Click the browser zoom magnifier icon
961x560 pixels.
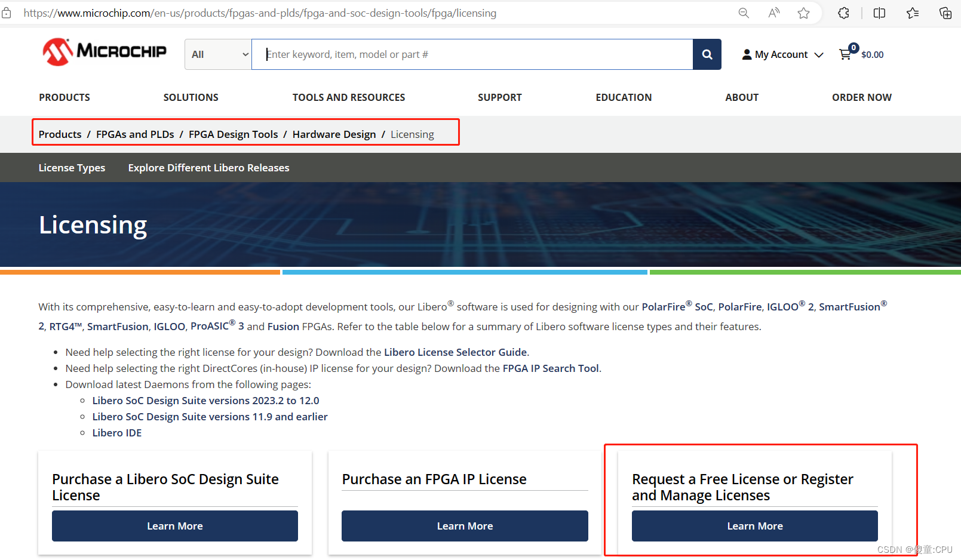(x=744, y=13)
